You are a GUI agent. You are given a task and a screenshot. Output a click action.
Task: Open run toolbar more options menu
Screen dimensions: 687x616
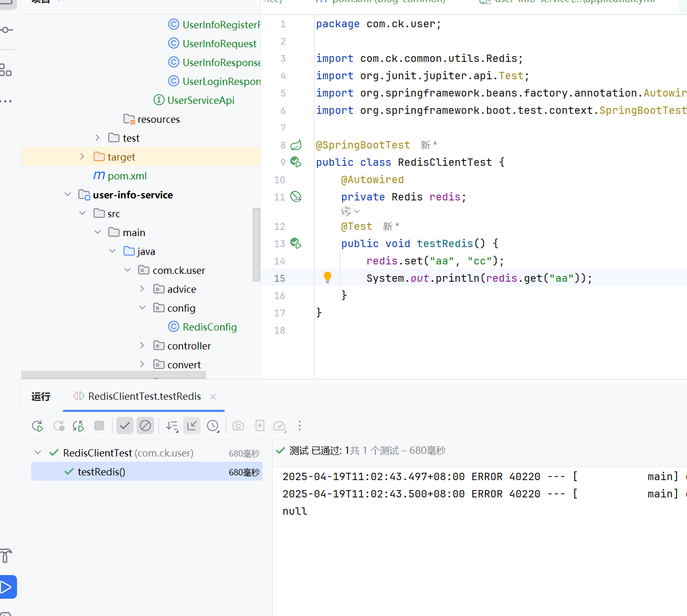[x=300, y=426]
